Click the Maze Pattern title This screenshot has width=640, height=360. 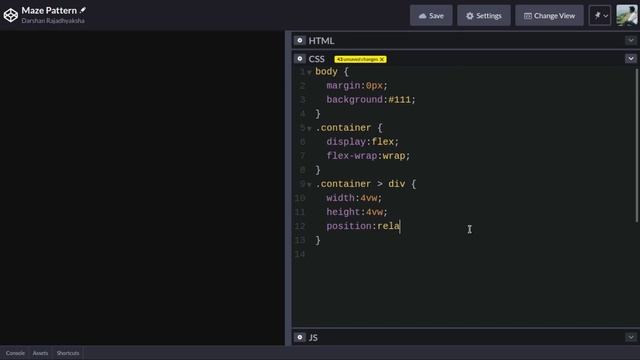pyautogui.click(x=49, y=10)
